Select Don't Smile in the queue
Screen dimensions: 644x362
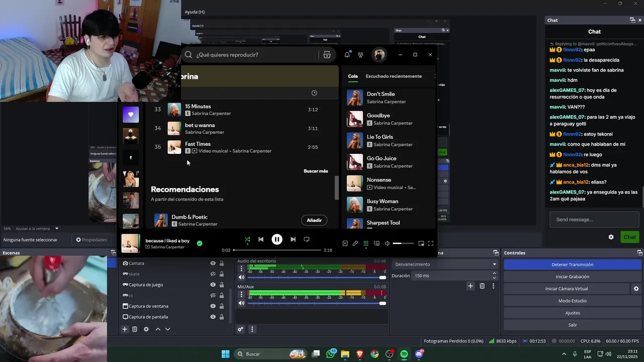click(388, 98)
